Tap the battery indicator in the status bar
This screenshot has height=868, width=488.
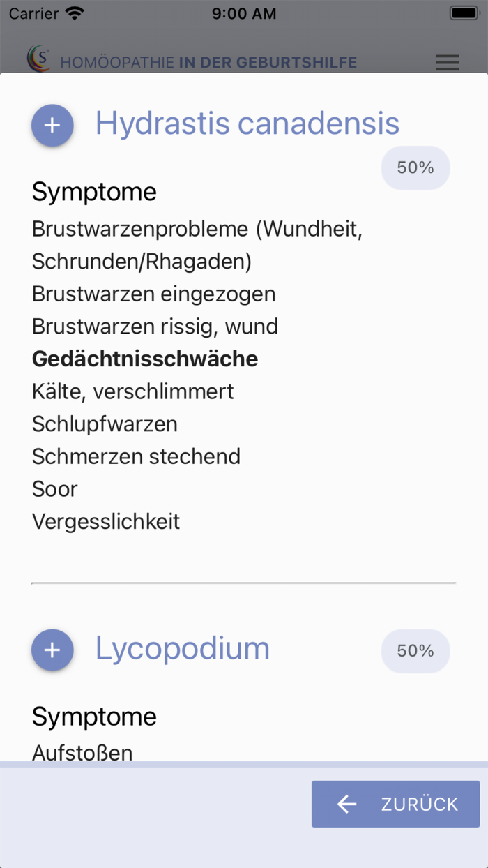[463, 11]
